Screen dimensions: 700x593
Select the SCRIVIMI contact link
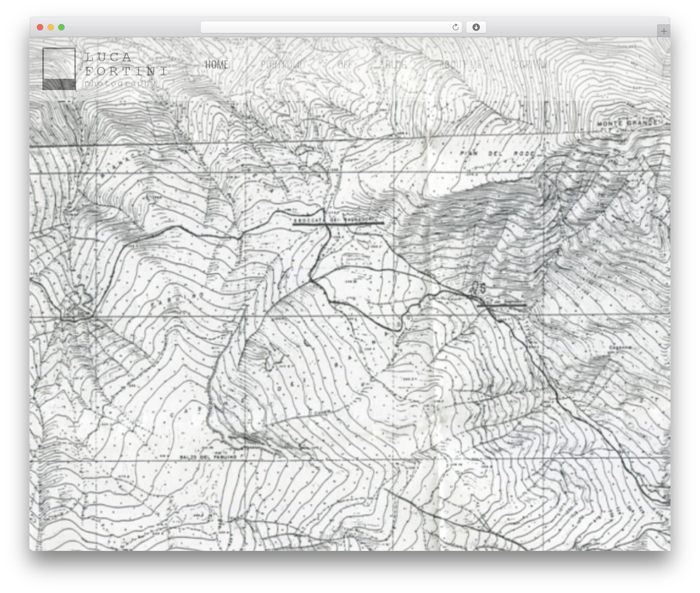coord(530,65)
